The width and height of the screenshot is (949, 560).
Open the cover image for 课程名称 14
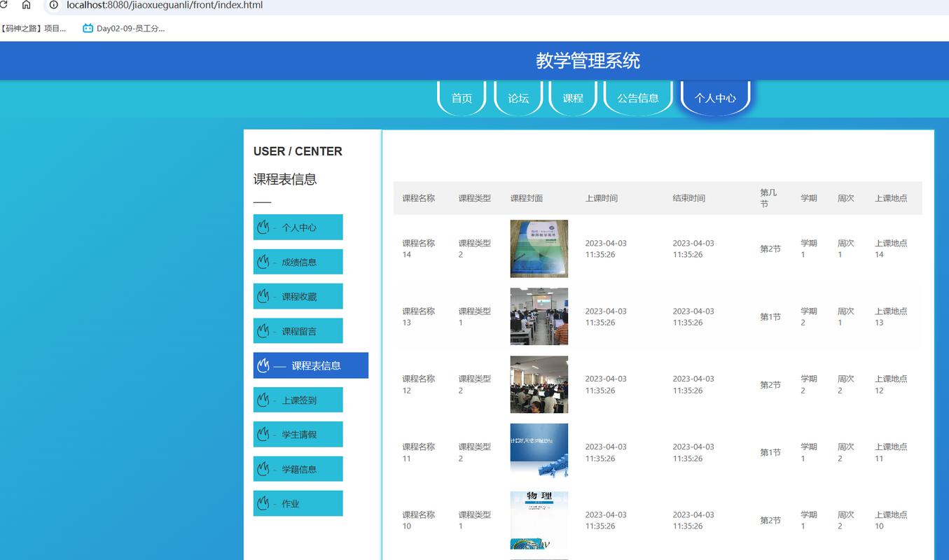click(539, 248)
